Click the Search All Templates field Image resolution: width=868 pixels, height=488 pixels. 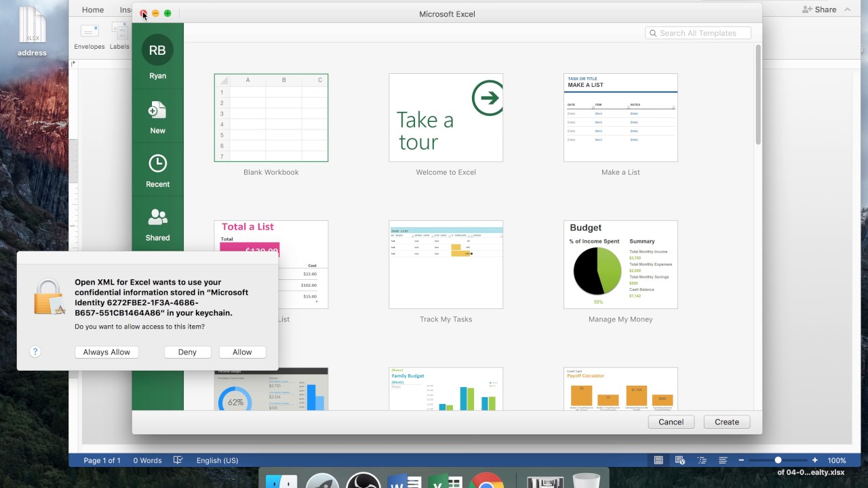click(x=698, y=33)
